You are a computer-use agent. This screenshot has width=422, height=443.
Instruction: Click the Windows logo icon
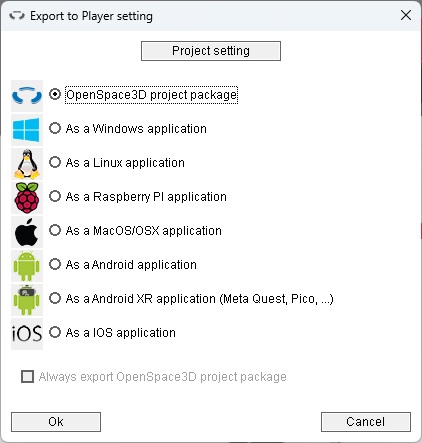pos(27,130)
